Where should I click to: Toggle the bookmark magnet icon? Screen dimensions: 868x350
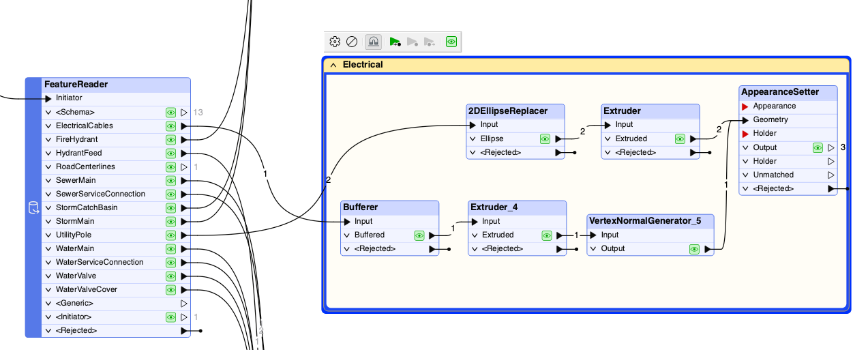tap(374, 42)
